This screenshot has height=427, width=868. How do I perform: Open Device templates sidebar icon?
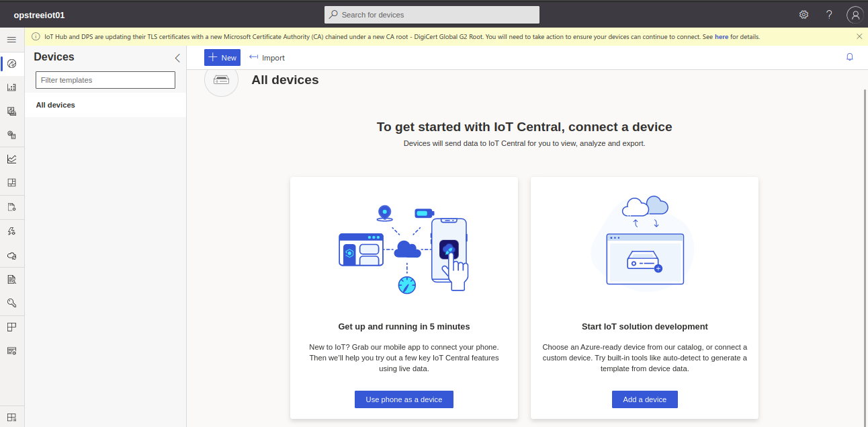[11, 111]
